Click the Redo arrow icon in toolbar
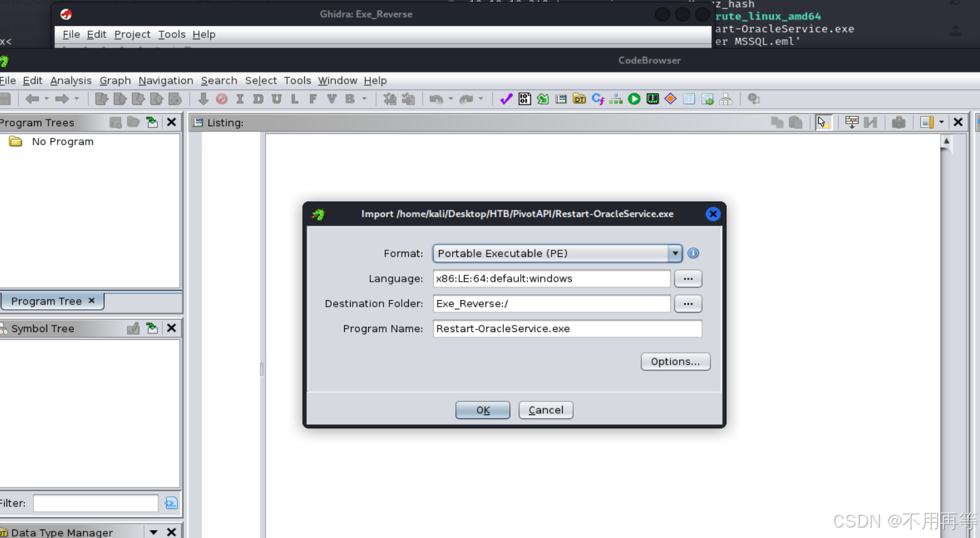The width and height of the screenshot is (980, 538). (x=466, y=99)
